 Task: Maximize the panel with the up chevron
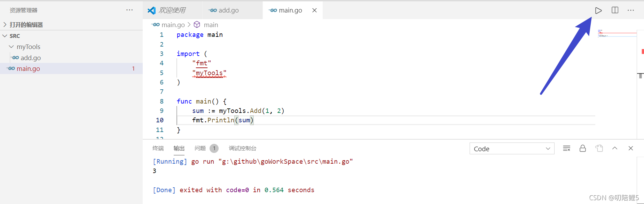(x=615, y=148)
